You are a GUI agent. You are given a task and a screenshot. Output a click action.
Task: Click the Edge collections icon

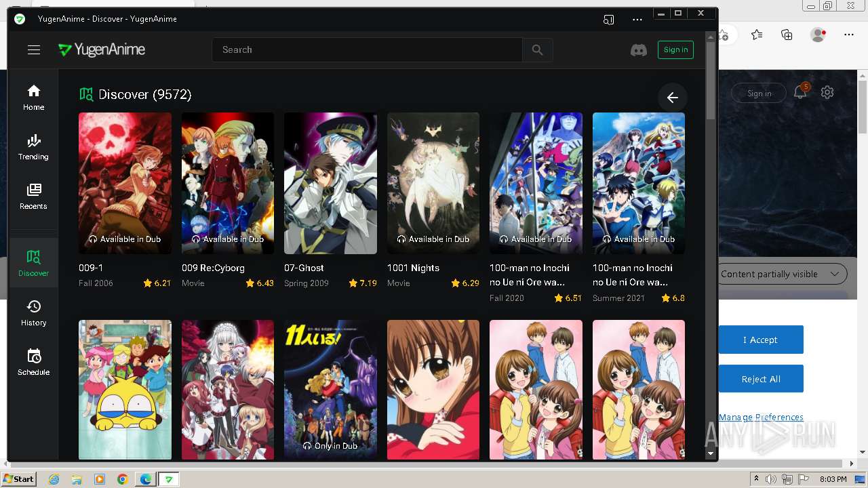tap(787, 35)
